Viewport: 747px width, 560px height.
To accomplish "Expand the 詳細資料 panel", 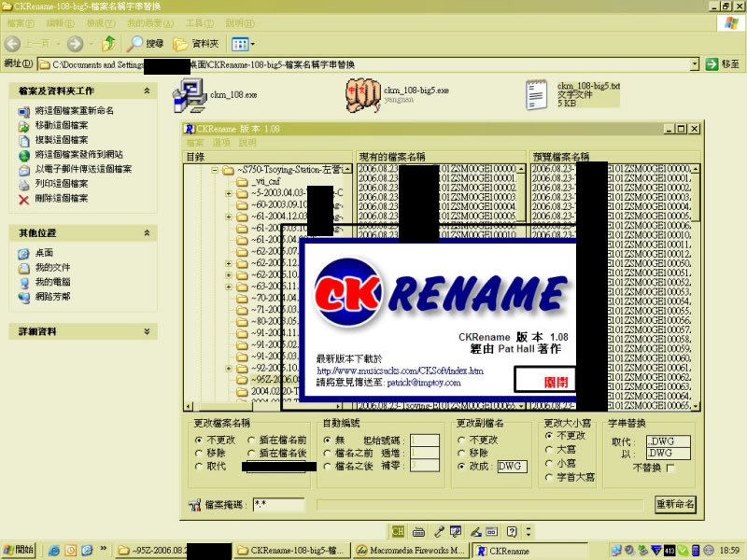I will click(x=147, y=331).
